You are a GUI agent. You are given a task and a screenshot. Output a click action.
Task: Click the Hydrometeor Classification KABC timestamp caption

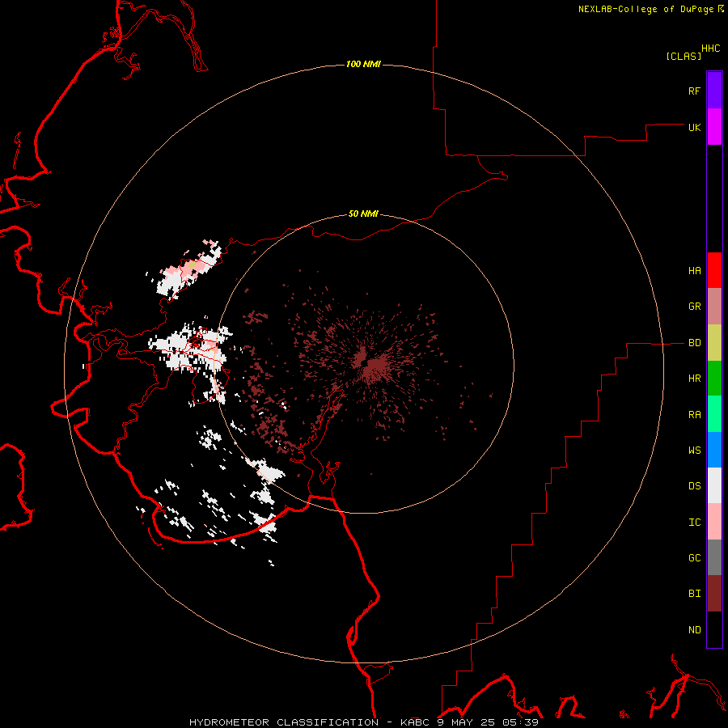363,722
